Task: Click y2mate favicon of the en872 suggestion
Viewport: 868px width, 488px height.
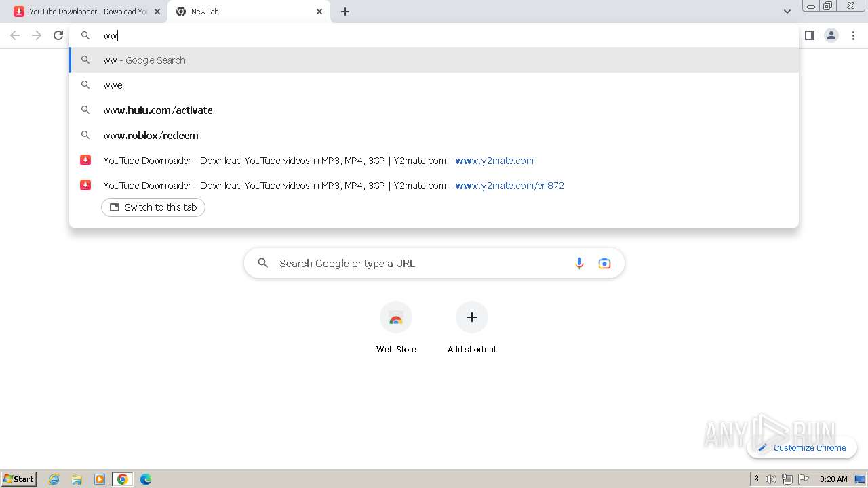Action: coord(85,185)
